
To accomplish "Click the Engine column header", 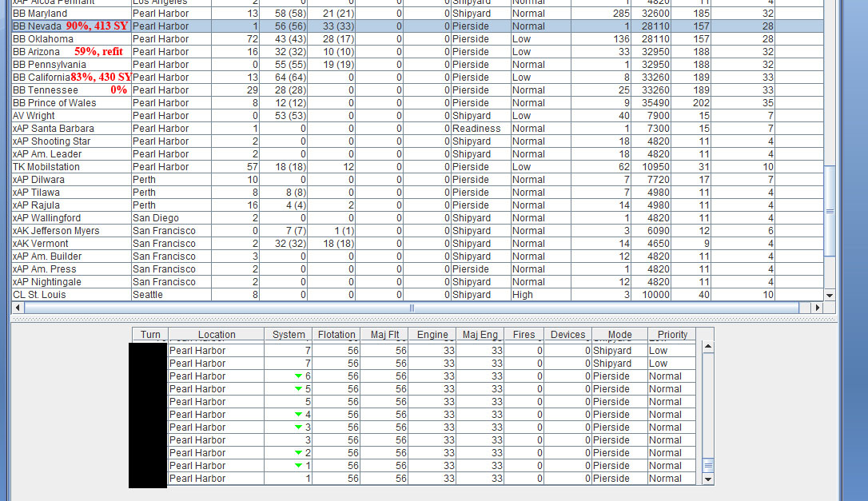I will (x=432, y=334).
